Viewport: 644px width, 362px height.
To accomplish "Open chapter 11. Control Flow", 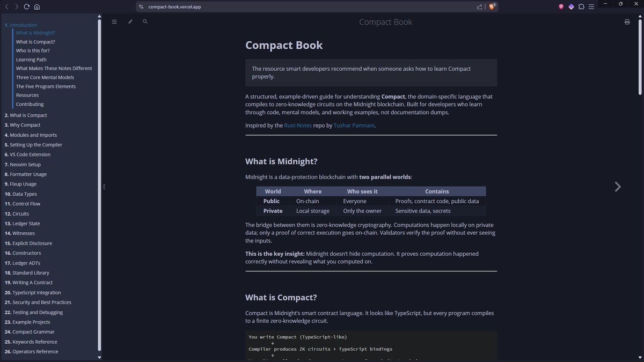I will point(23,204).
